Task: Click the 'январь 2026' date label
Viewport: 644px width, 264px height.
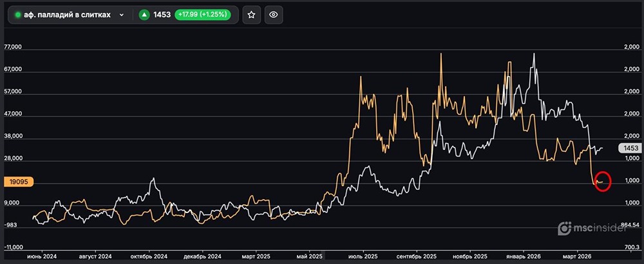Action: tap(523, 256)
